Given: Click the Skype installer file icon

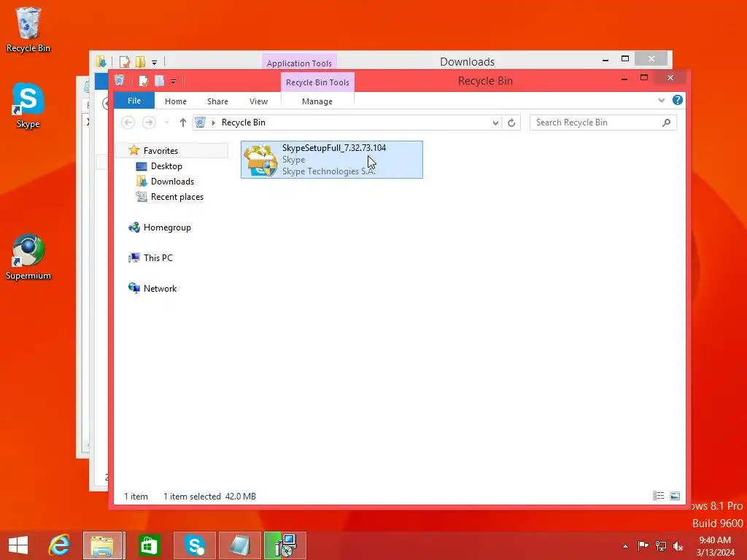Looking at the screenshot, I should tap(260, 160).
